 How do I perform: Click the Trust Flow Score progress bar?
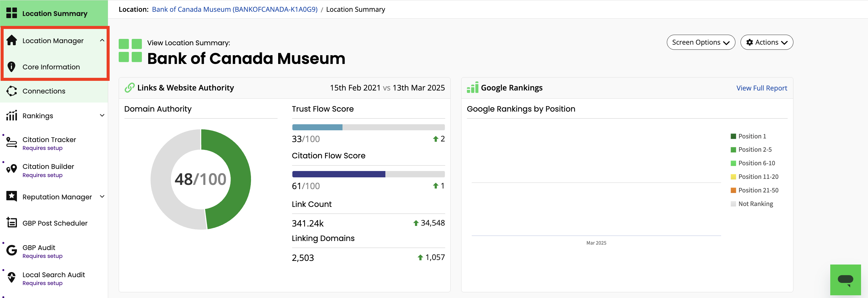click(x=368, y=127)
